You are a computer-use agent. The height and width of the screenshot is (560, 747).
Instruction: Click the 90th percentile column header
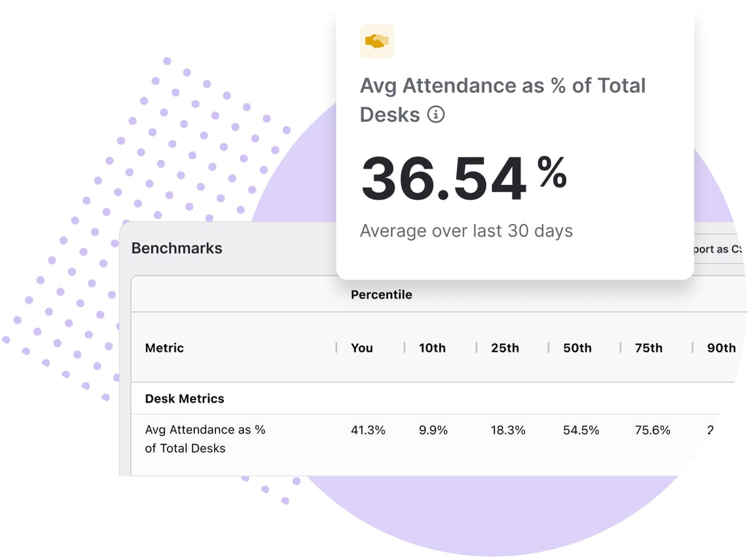click(x=721, y=348)
